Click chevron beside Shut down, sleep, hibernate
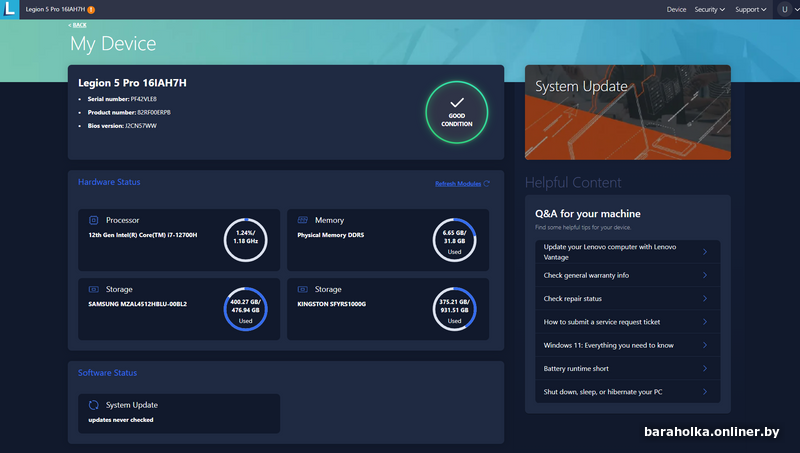This screenshot has height=453, width=800. [705, 392]
